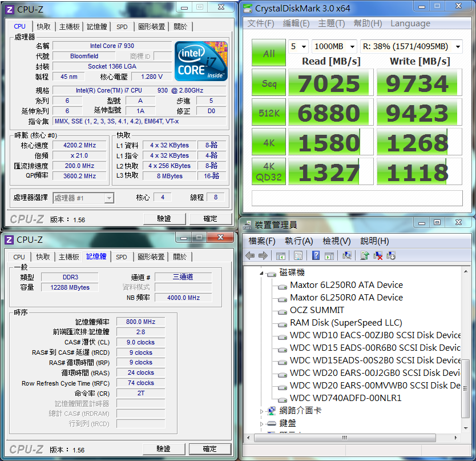Click the keyboards category icon

coord(271,423)
